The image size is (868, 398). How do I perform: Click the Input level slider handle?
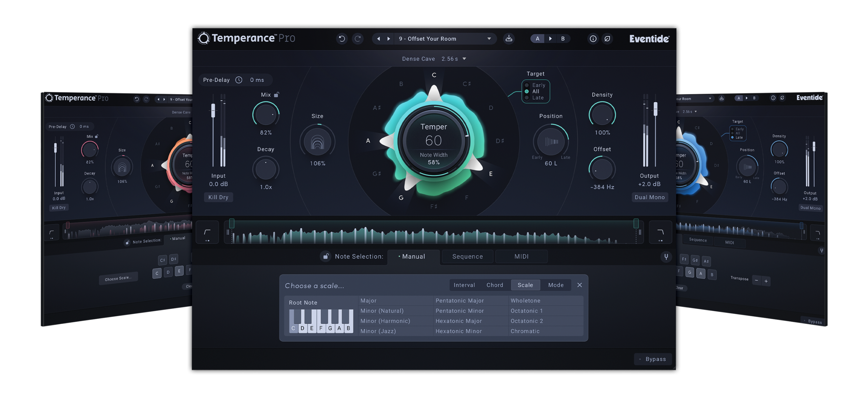pos(213,111)
